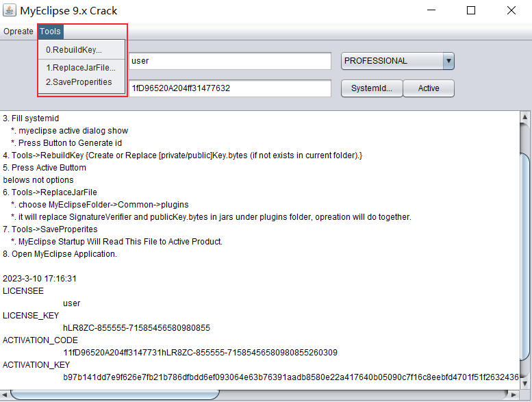Click the vertical scrollbar down arrow
532x402 pixels.
click(524, 384)
